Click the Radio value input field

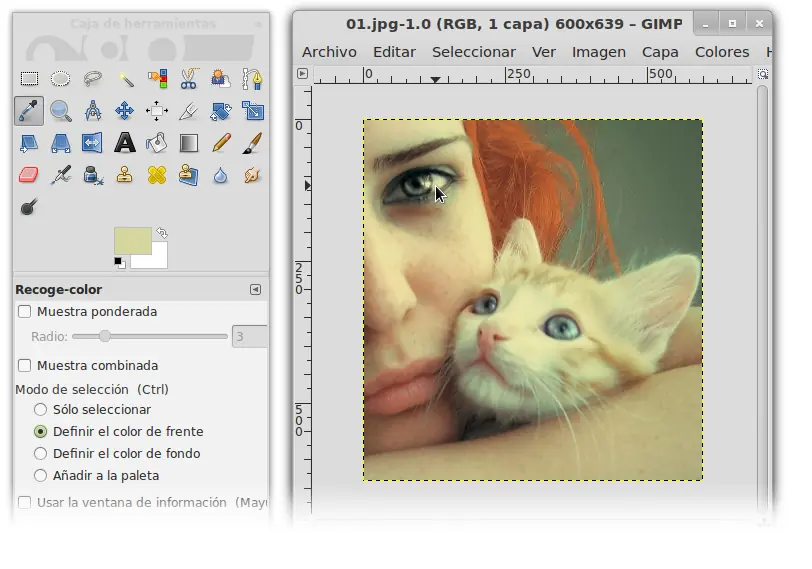coord(250,337)
